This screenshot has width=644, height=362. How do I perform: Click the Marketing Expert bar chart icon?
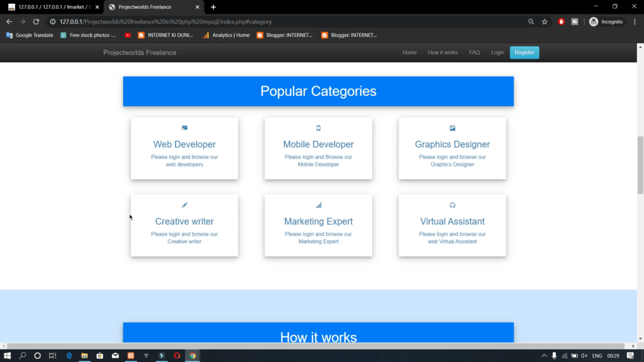click(318, 204)
